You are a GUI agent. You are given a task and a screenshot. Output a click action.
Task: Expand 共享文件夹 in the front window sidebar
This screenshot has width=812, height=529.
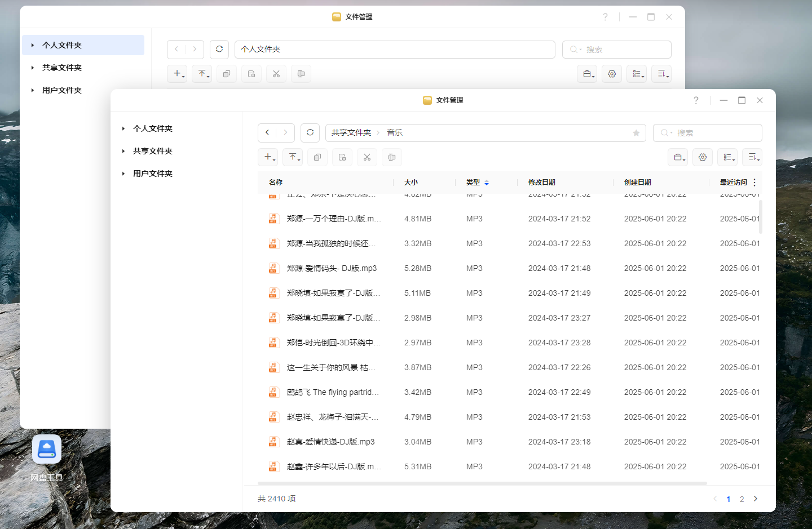123,151
